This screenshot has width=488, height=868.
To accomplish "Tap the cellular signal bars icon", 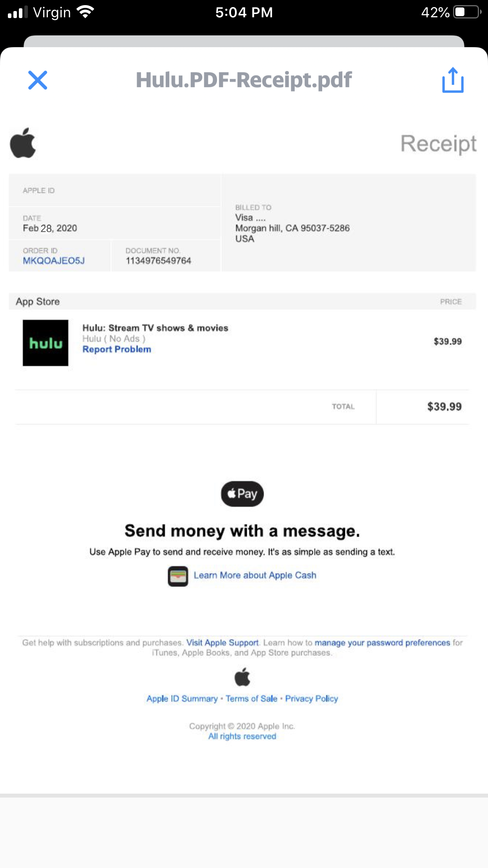I will tap(18, 12).
